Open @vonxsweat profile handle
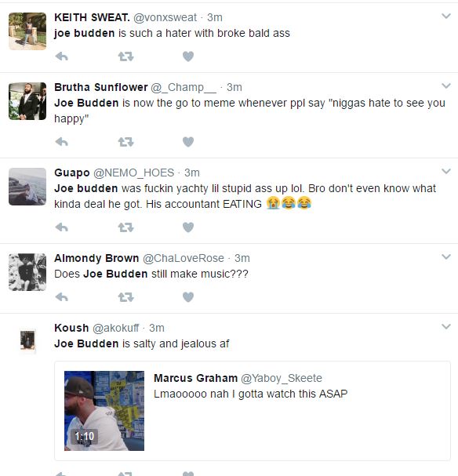458x476 pixels. tap(165, 17)
